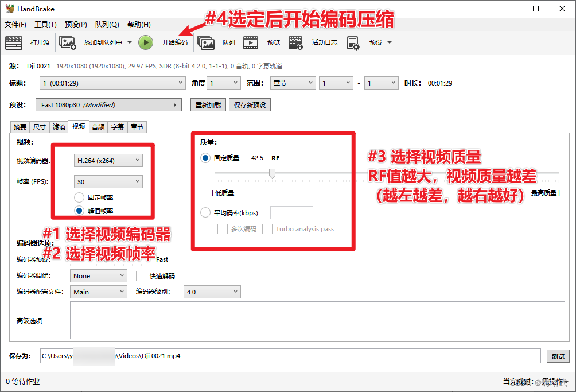Screen dimensions: 576x392
Task: Click the Preview film frame icon
Action: click(251, 42)
